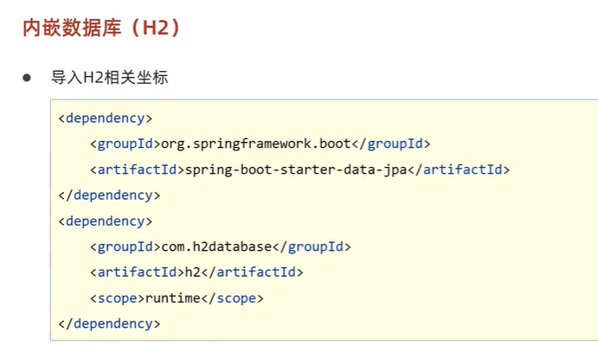Click the first closing dependency tag
The height and width of the screenshot is (364, 598).
(109, 195)
